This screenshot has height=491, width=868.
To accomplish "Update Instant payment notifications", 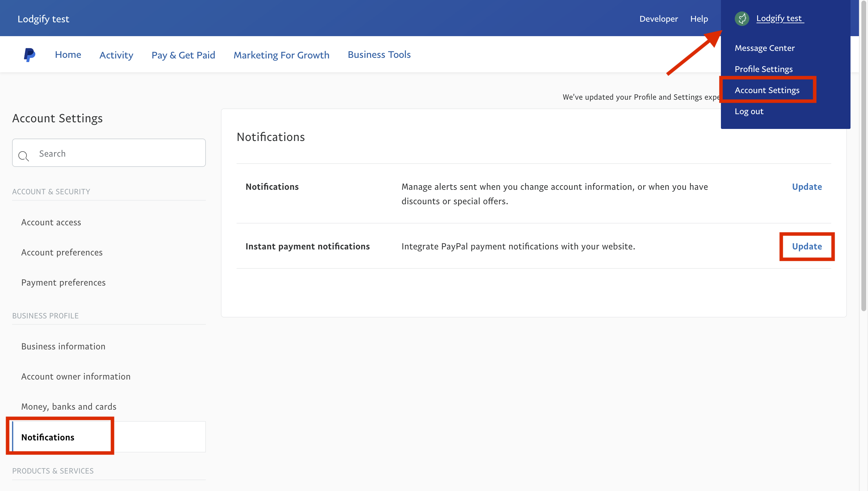I will click(x=806, y=246).
